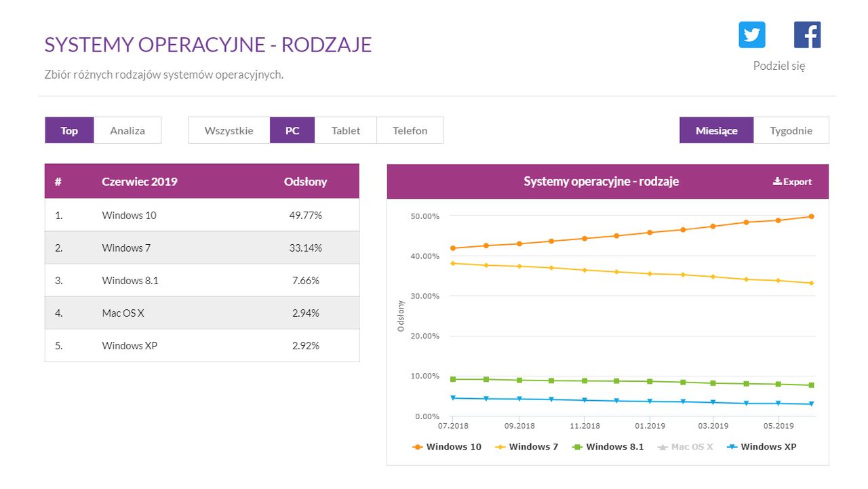Click the Windows 7 table row name
Viewport: 868px width, 489px height.
pos(126,248)
